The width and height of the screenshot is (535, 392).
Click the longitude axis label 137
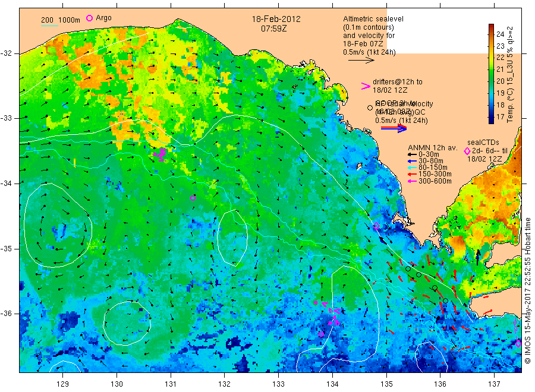pos(494,384)
